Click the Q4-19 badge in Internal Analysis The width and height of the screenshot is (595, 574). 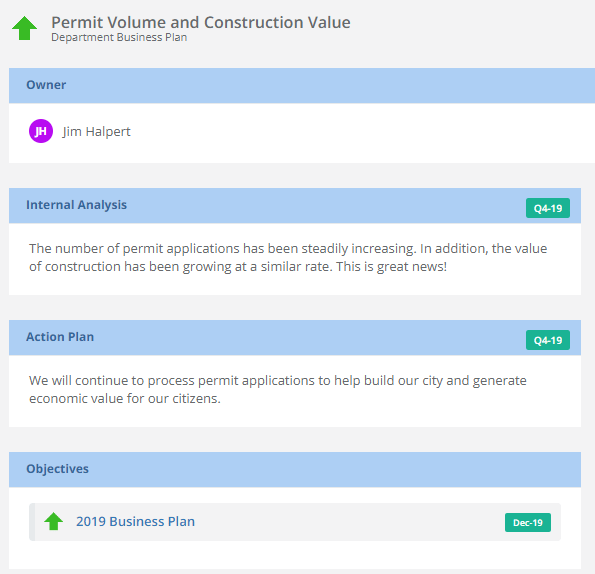point(548,208)
